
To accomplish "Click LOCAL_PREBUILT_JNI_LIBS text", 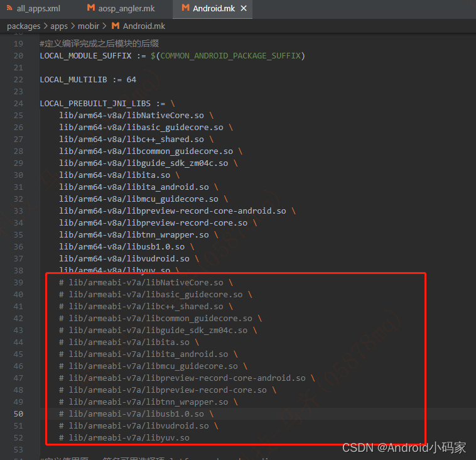I will [95, 104].
